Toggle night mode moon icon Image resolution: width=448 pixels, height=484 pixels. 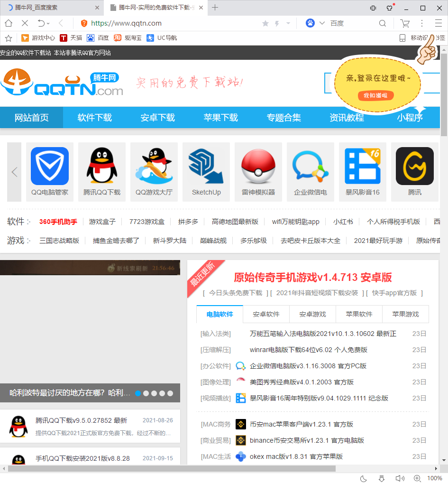(x=364, y=478)
